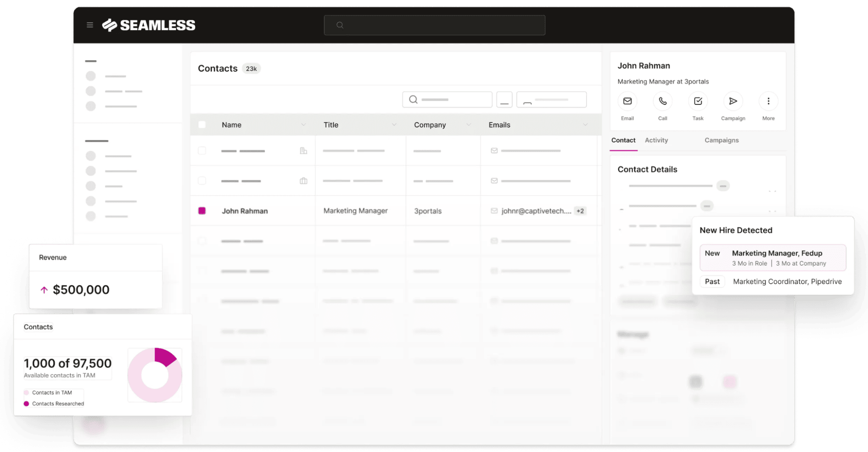
Task: Click the John Rahman panel heading
Action: click(644, 66)
